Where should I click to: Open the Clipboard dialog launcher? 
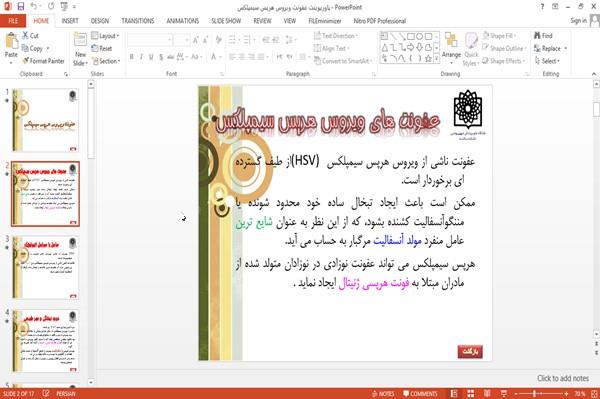click(66, 74)
